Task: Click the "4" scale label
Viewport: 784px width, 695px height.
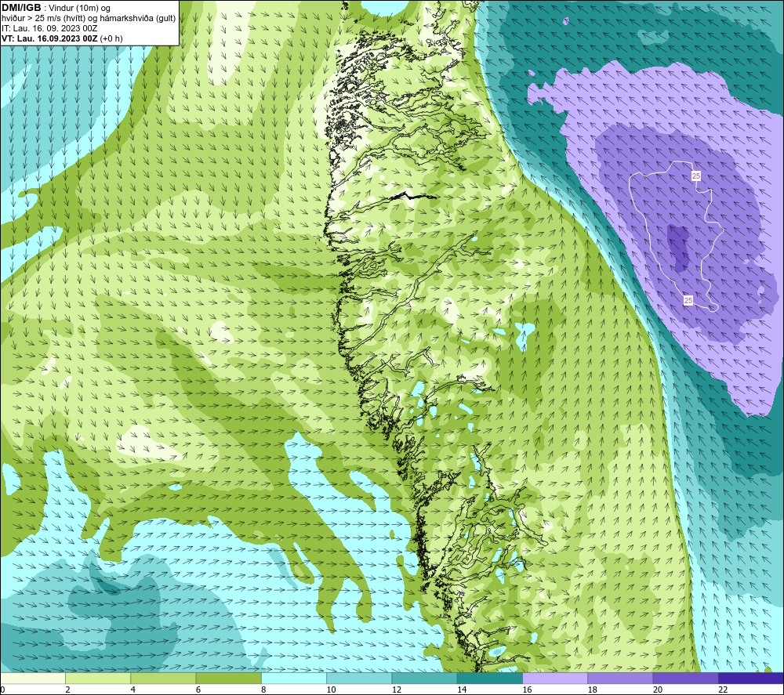Action: point(133,690)
